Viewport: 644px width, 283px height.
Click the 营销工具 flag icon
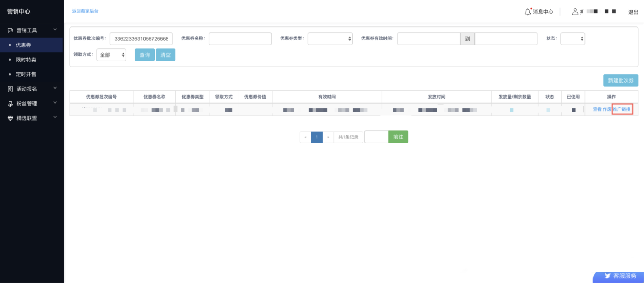point(10,30)
